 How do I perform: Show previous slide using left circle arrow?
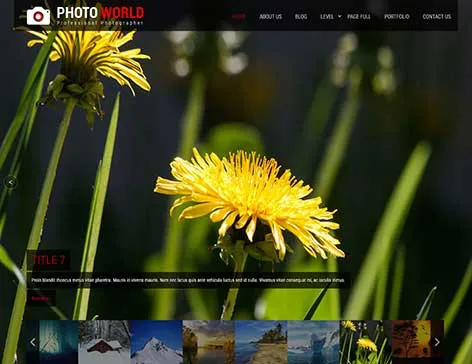(10, 182)
